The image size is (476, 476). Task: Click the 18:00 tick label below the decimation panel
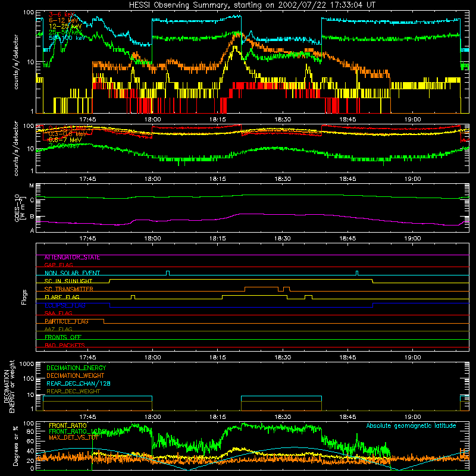click(152, 417)
